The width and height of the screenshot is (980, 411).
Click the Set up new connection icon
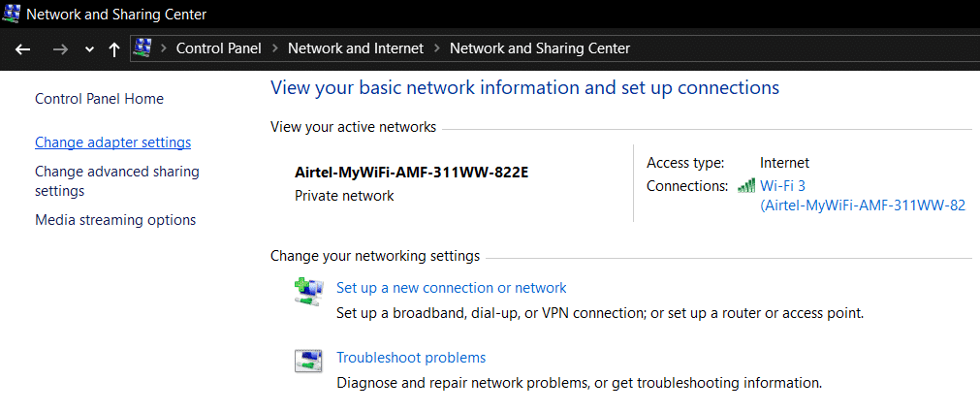[x=308, y=292]
